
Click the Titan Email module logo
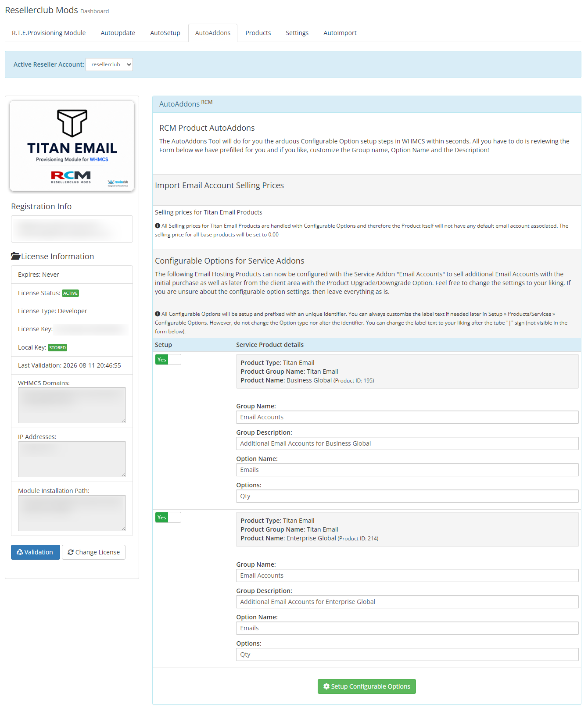pyautogui.click(x=72, y=146)
